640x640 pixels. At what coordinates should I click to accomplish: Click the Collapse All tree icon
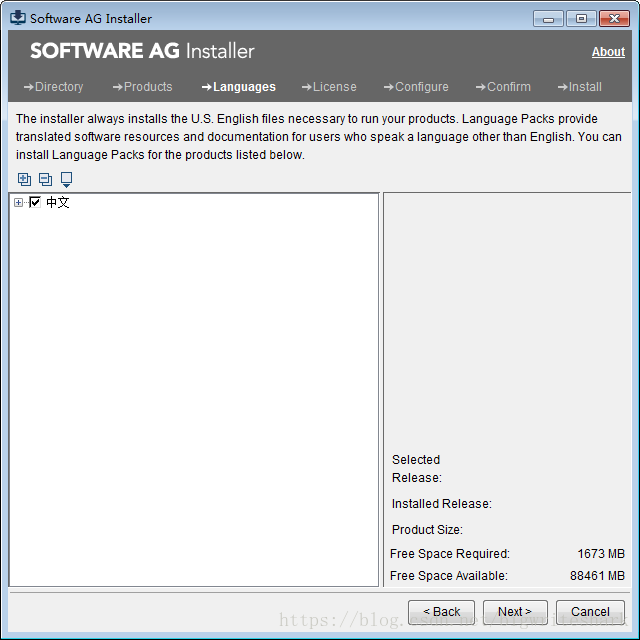(45, 179)
